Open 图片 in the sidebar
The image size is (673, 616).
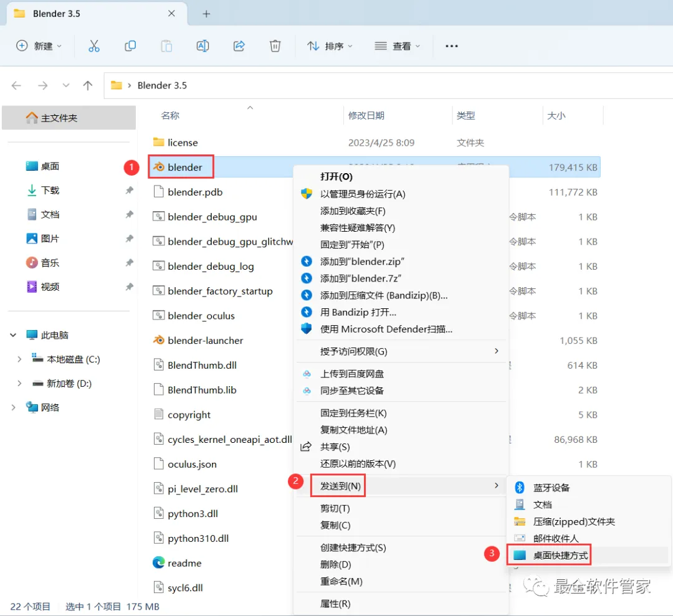42,239
